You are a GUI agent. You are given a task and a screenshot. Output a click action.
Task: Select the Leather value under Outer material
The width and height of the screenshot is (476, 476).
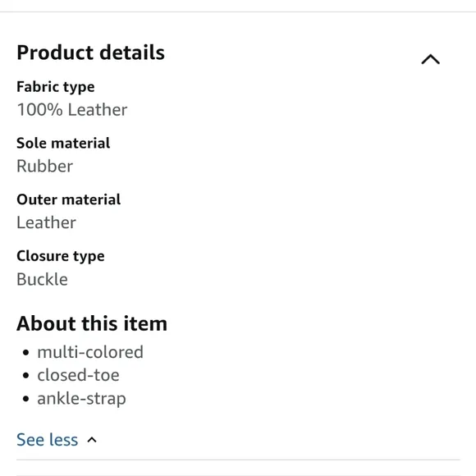pos(46,222)
